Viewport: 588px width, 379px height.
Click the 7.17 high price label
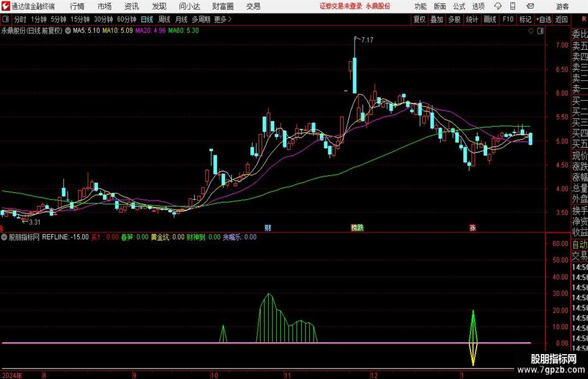pyautogui.click(x=368, y=40)
